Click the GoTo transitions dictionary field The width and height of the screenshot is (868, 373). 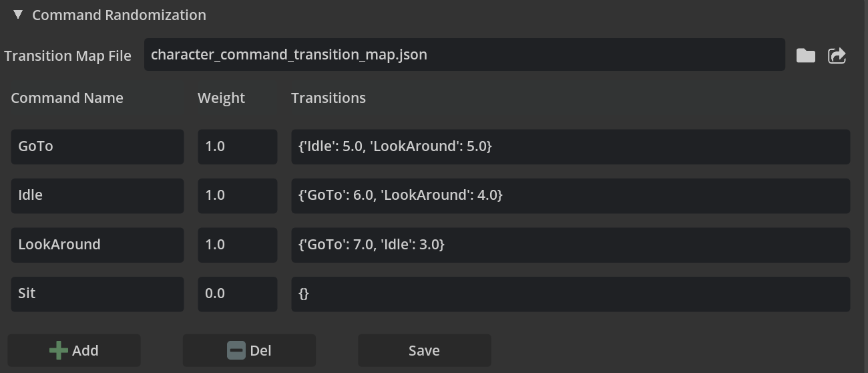570,146
